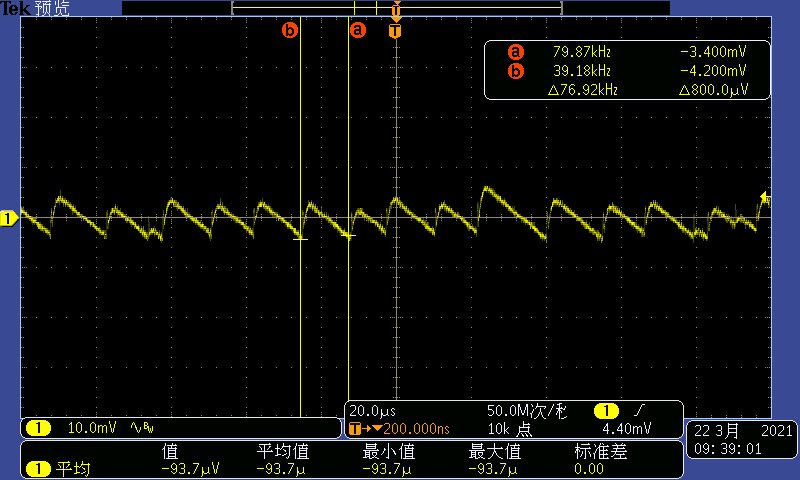Click the -93.7µV measured value
The height and width of the screenshot is (480, 800).
190,469
